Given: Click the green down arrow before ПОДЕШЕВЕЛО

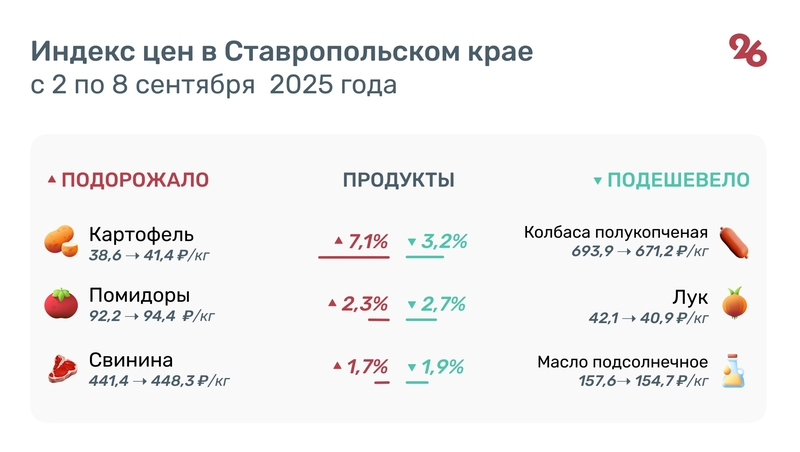Looking at the screenshot, I should 598,181.
